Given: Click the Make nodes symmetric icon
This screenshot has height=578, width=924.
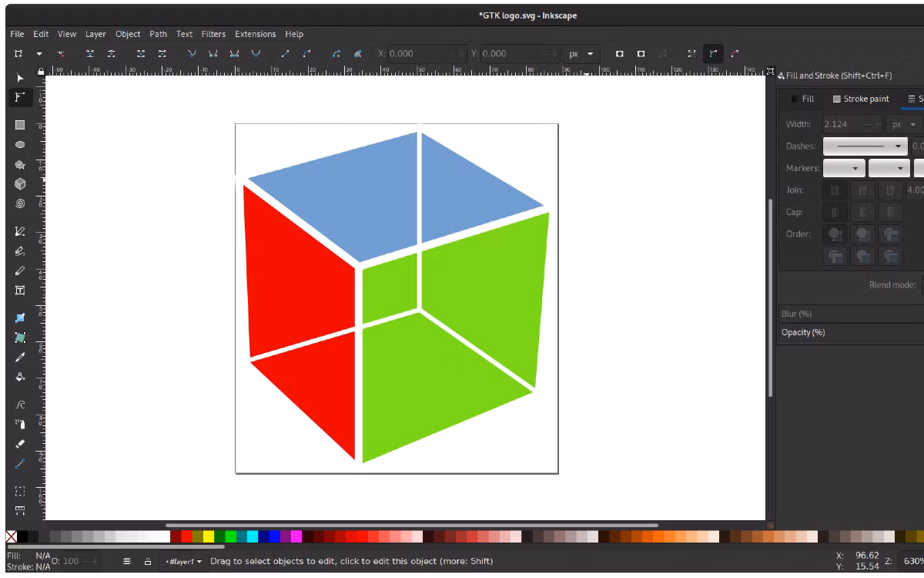Looking at the screenshot, I should click(x=235, y=54).
